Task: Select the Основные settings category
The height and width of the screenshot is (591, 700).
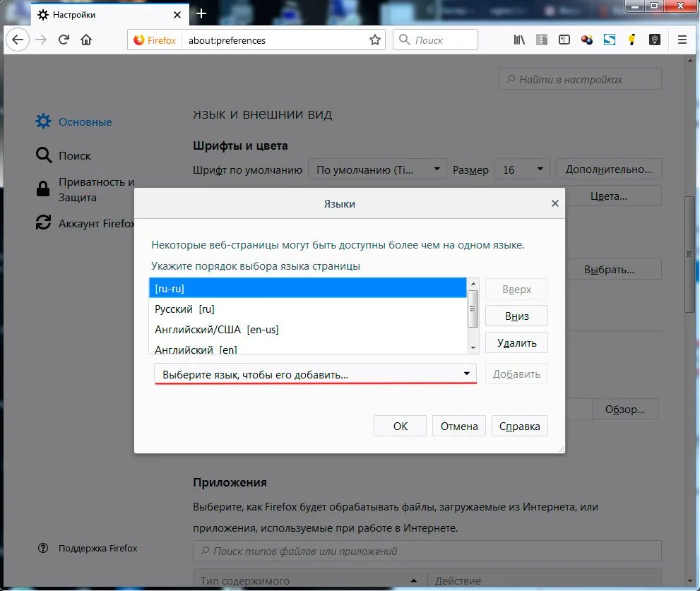Action: point(73,121)
